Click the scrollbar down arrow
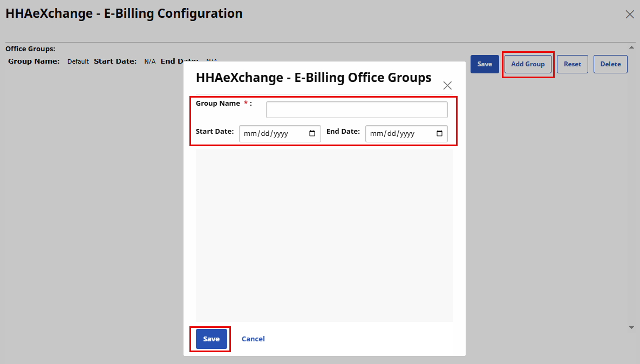This screenshot has height=364, width=640. 631,327
